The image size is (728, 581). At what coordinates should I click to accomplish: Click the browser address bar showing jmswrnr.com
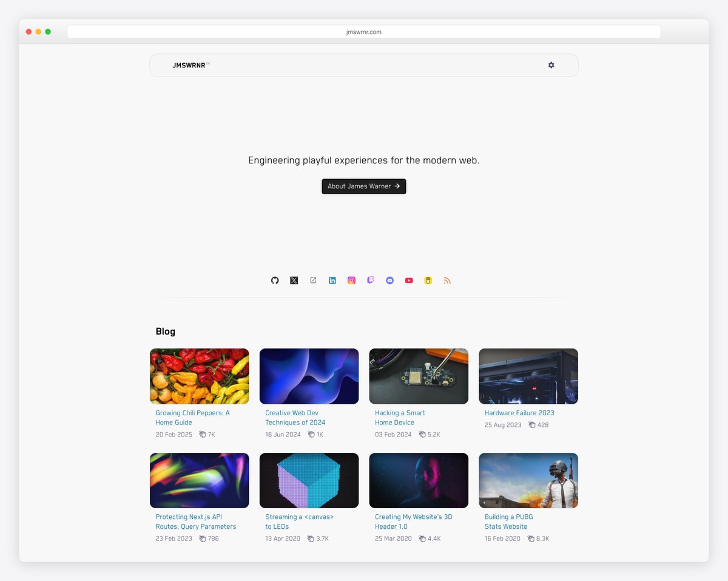coord(363,32)
